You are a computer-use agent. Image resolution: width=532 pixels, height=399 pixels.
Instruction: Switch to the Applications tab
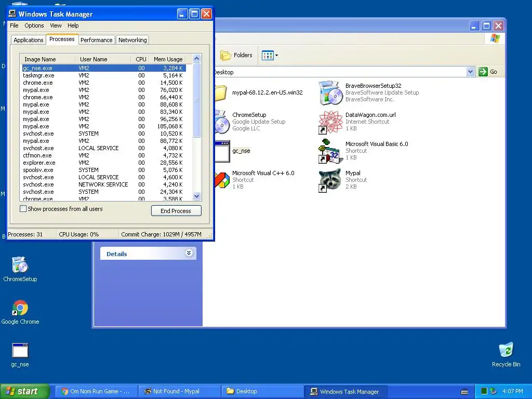click(29, 40)
